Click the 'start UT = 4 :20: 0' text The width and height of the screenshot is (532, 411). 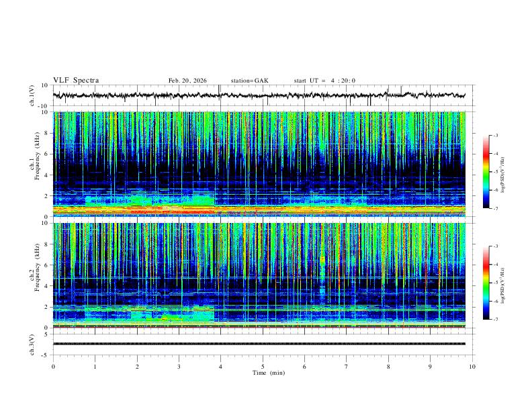pos(324,81)
